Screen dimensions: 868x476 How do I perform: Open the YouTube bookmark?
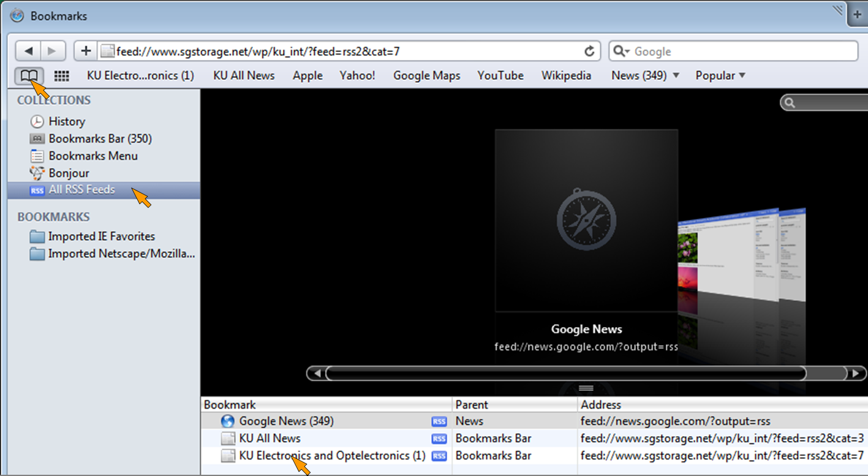pos(500,76)
